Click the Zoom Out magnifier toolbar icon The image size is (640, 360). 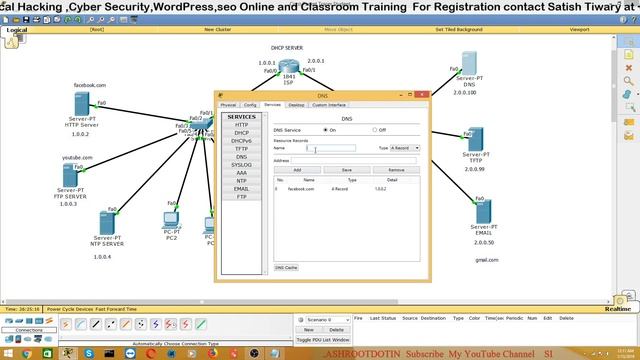(x=111, y=20)
